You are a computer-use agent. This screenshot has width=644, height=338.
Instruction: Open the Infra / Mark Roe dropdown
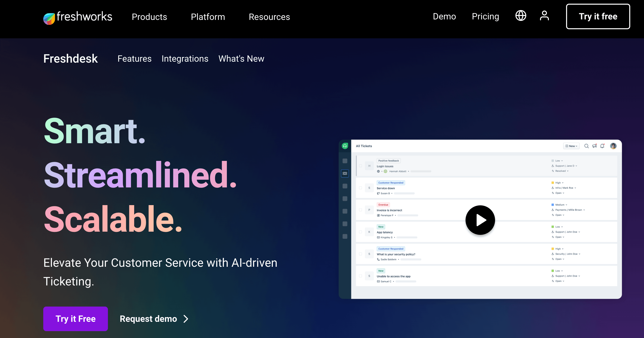(x=564, y=188)
